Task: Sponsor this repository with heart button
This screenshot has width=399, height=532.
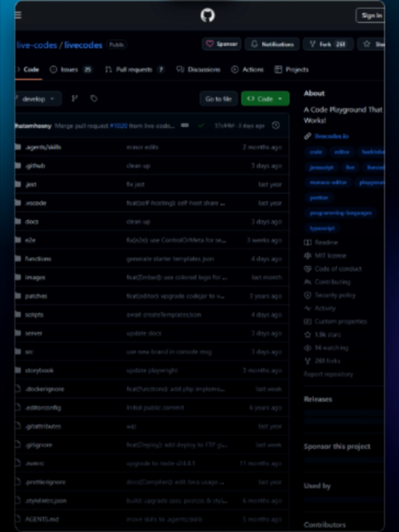Action: (222, 44)
